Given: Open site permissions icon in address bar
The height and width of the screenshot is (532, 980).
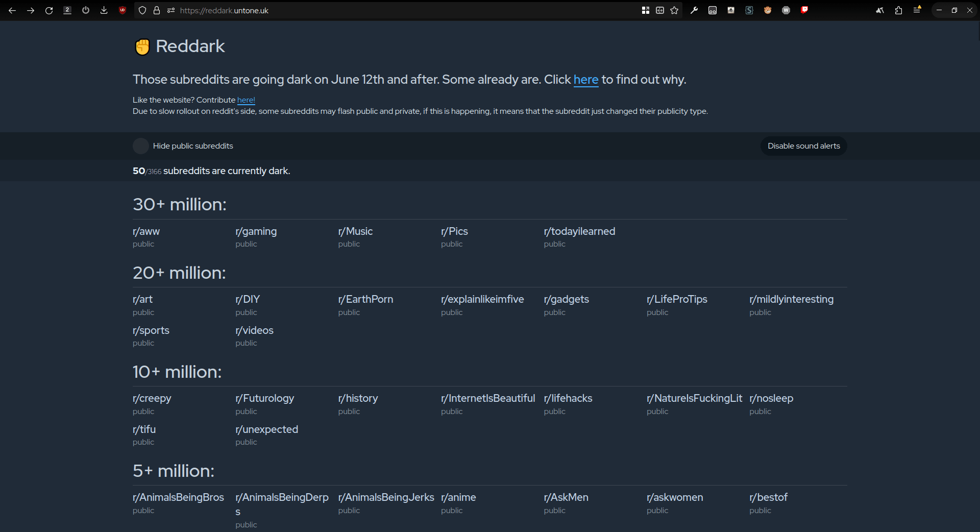Looking at the screenshot, I should click(x=171, y=10).
